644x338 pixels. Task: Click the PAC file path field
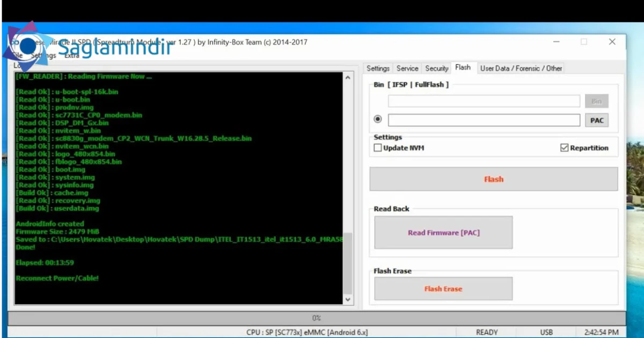(x=484, y=120)
